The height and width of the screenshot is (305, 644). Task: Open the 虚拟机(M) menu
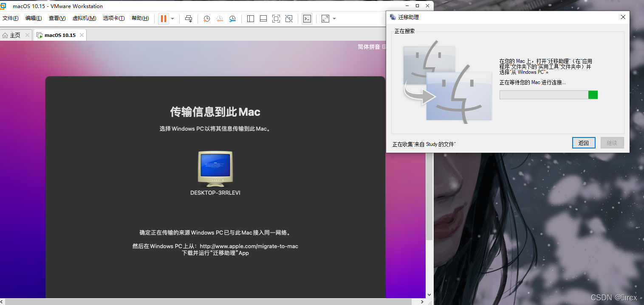pos(84,18)
